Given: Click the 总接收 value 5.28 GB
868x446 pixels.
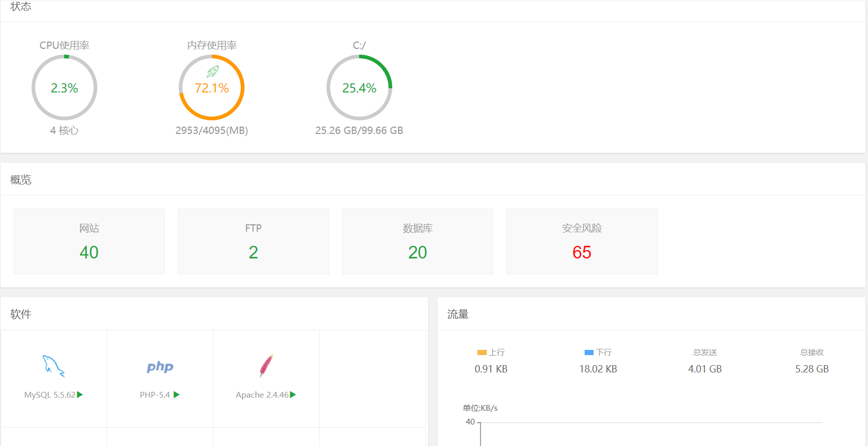Looking at the screenshot, I should point(812,369).
